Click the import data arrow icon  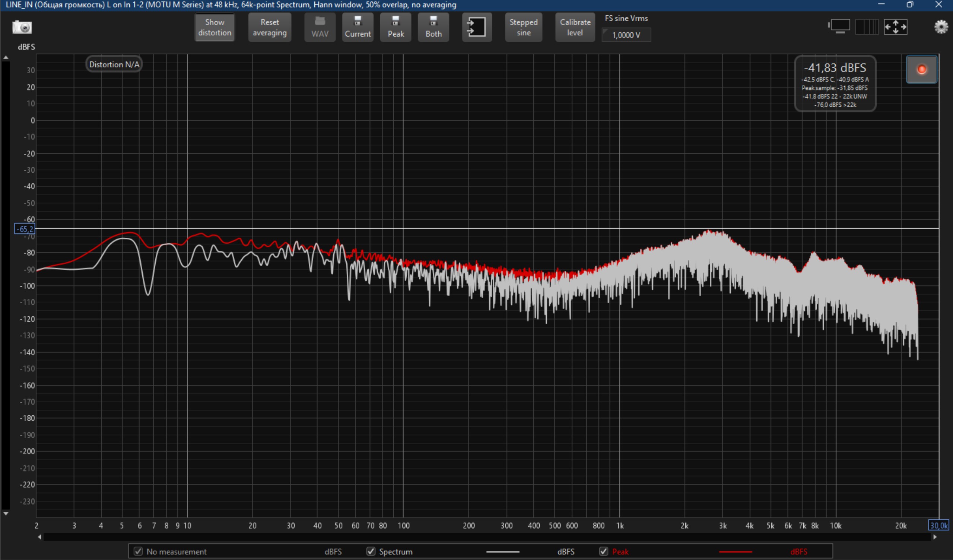pos(477,27)
